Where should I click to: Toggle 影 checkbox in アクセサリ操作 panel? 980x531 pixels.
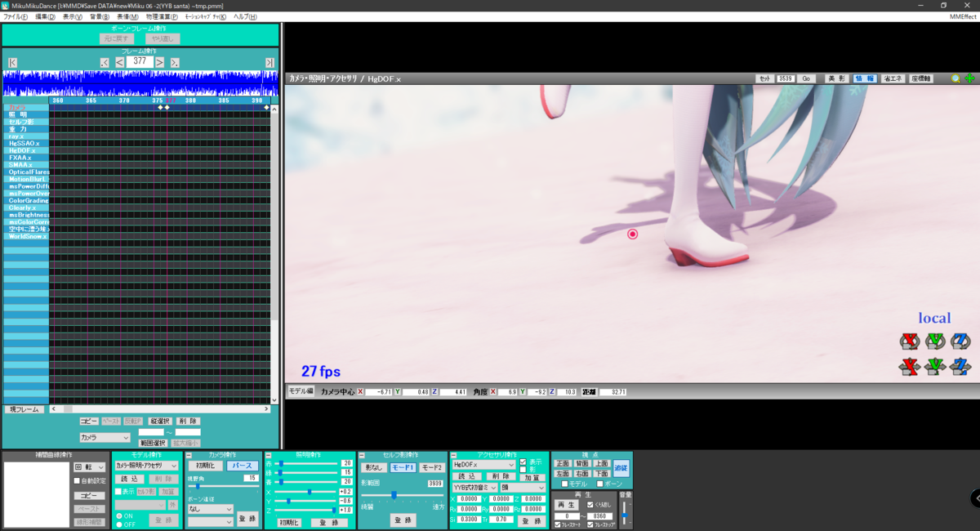523,470
